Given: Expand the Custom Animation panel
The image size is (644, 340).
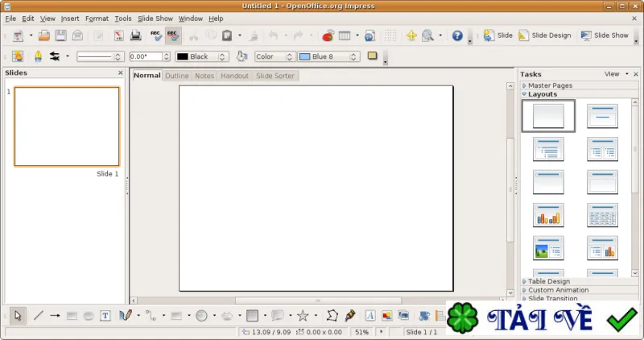Looking at the screenshot, I should 558,290.
